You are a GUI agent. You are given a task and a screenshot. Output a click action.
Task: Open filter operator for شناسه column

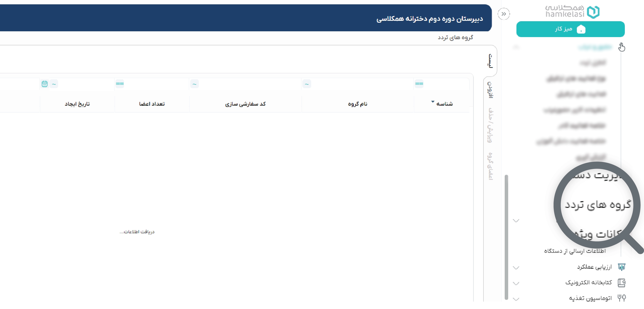click(419, 84)
